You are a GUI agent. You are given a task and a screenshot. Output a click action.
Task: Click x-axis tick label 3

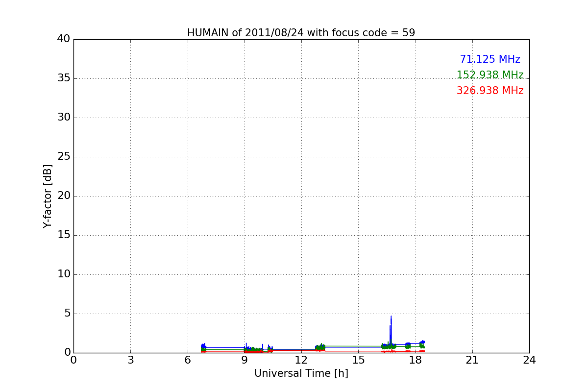tap(130, 360)
